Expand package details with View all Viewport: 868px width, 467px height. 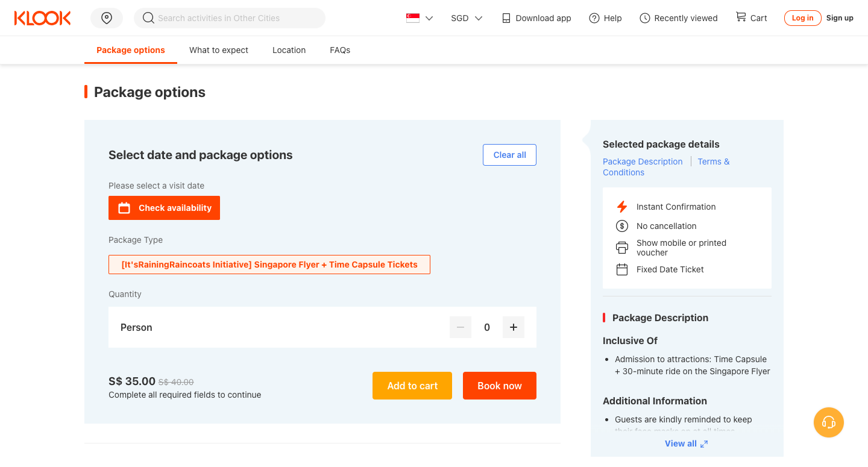point(687,443)
